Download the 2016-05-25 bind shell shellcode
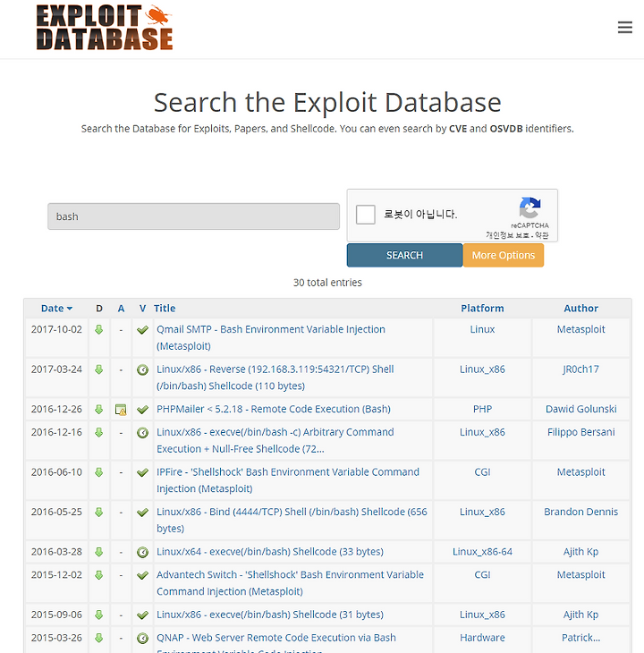The height and width of the screenshot is (653, 644). (98, 512)
